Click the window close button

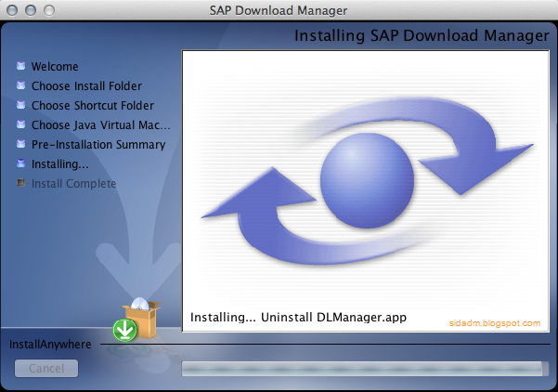pyautogui.click(x=12, y=10)
